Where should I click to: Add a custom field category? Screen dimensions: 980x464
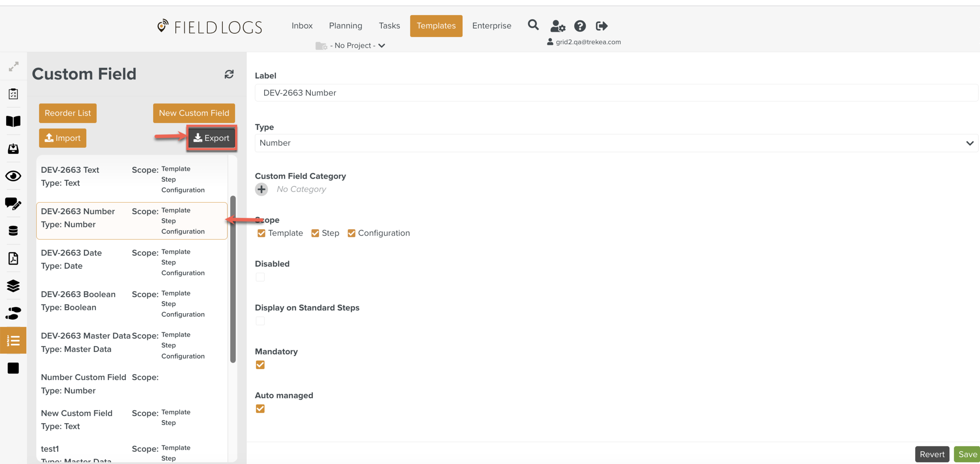[x=261, y=189]
